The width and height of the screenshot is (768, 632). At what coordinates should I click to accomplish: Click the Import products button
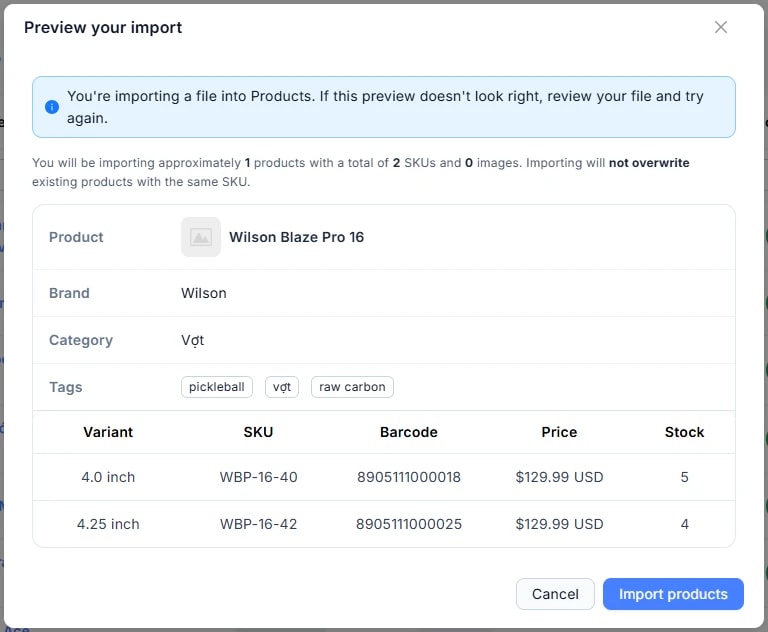673,594
